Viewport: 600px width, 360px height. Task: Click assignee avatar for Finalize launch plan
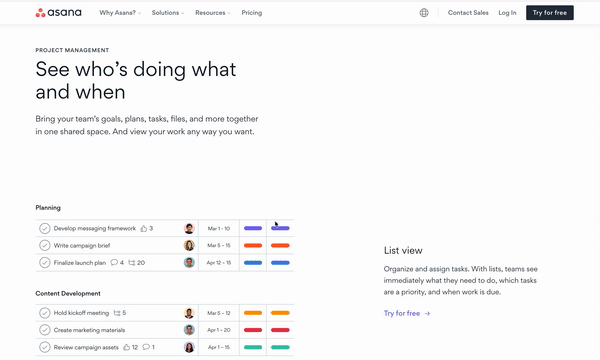coord(189,262)
